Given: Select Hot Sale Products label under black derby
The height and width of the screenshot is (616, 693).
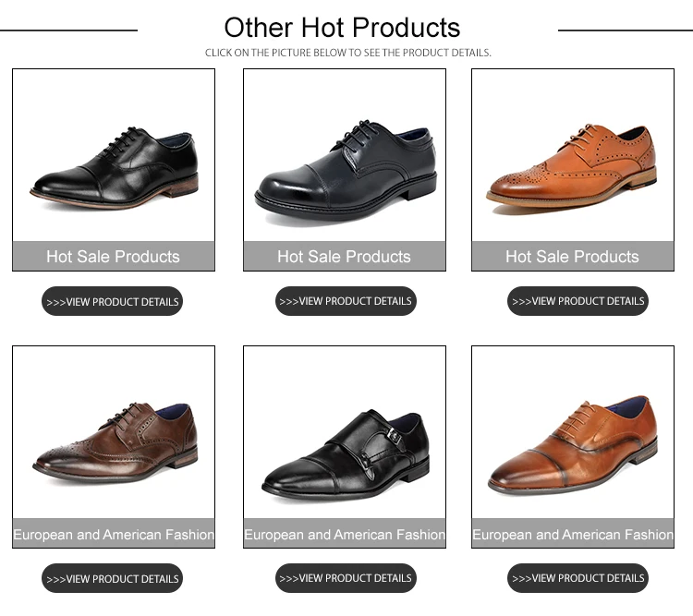Looking at the screenshot, I should coord(345,257).
